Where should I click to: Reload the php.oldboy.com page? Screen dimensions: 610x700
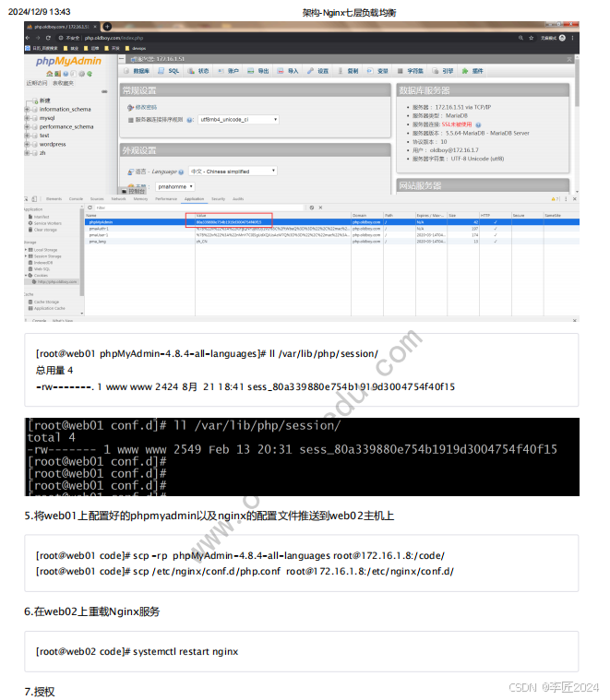(48, 38)
